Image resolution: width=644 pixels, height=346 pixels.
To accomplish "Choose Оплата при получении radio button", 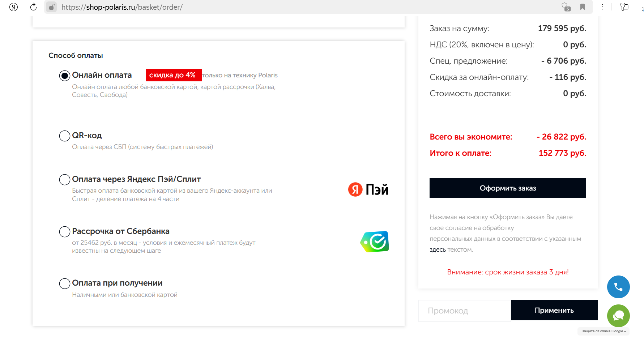I will click(65, 283).
